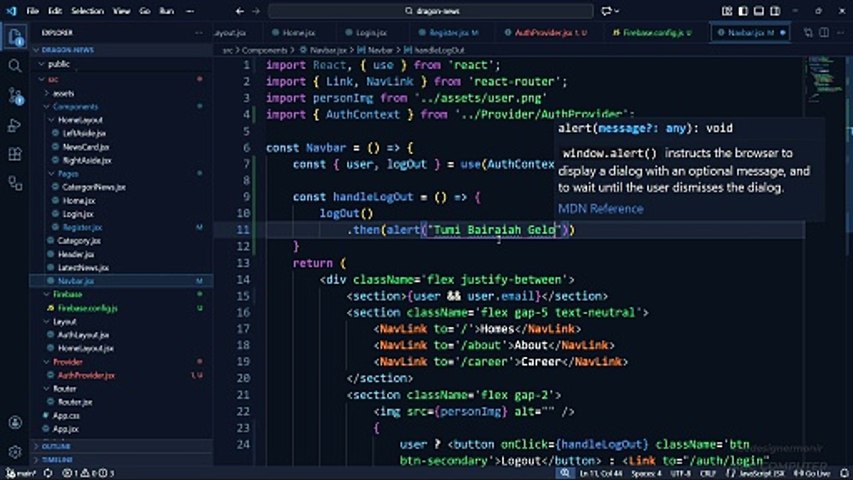Go back with the left navigation arrow
The image size is (853, 480).
click(x=240, y=11)
